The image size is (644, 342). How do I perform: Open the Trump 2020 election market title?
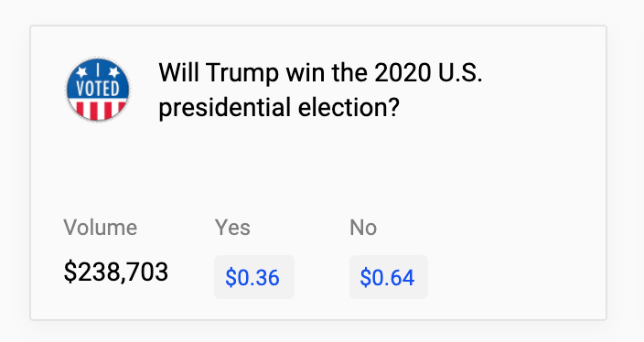click(x=320, y=90)
